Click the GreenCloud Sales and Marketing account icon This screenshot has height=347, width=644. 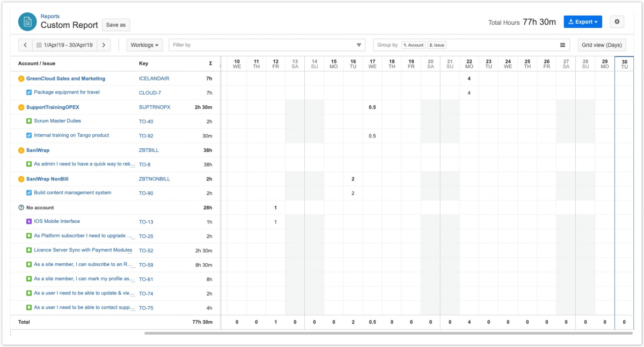pyautogui.click(x=21, y=79)
